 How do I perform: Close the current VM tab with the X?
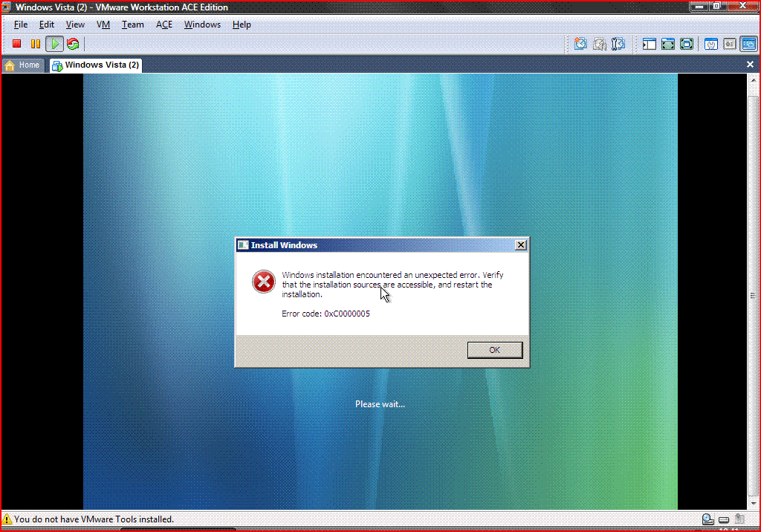point(750,64)
